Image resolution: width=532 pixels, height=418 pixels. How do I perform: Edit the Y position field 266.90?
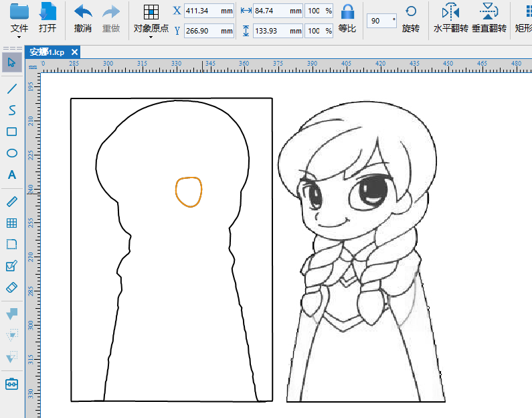tap(209, 31)
